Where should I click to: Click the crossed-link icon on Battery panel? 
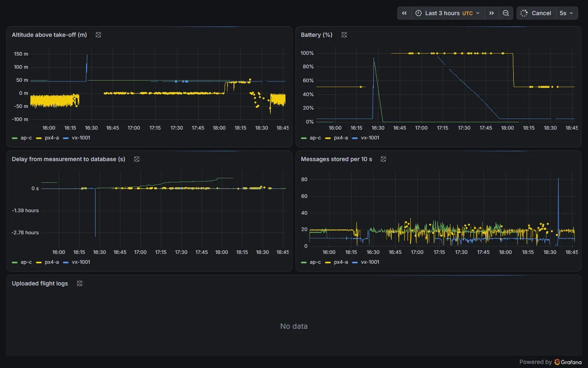pos(344,35)
